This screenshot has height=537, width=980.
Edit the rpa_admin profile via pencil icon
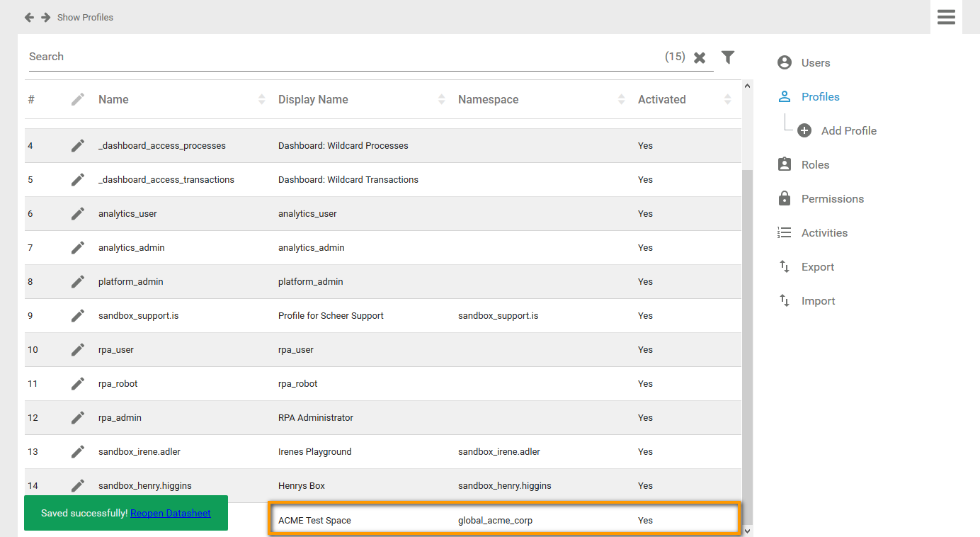[78, 418]
